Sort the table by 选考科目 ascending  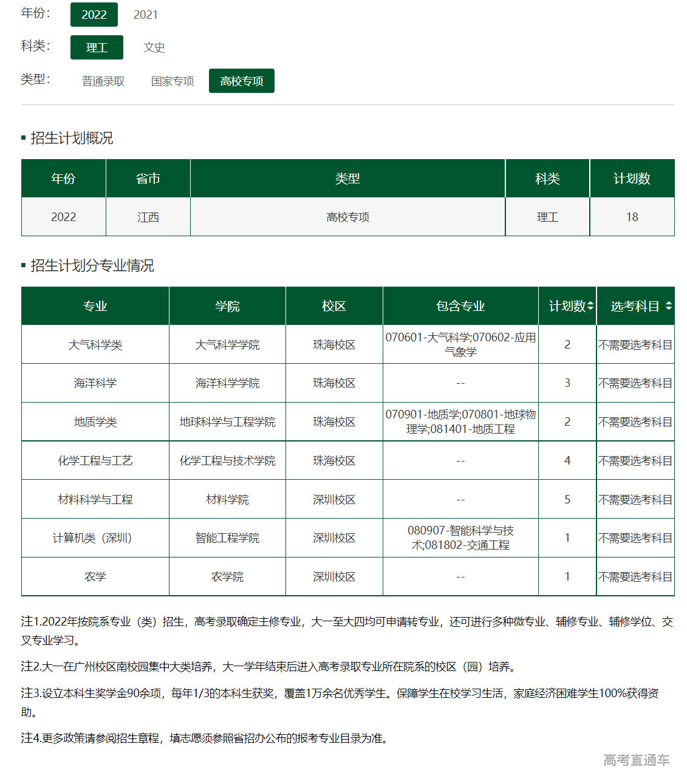[669, 303]
